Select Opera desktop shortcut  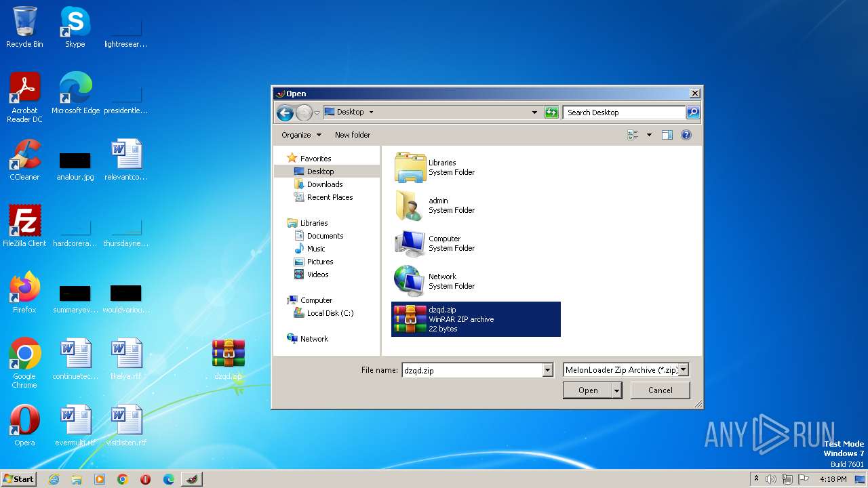coord(24,426)
